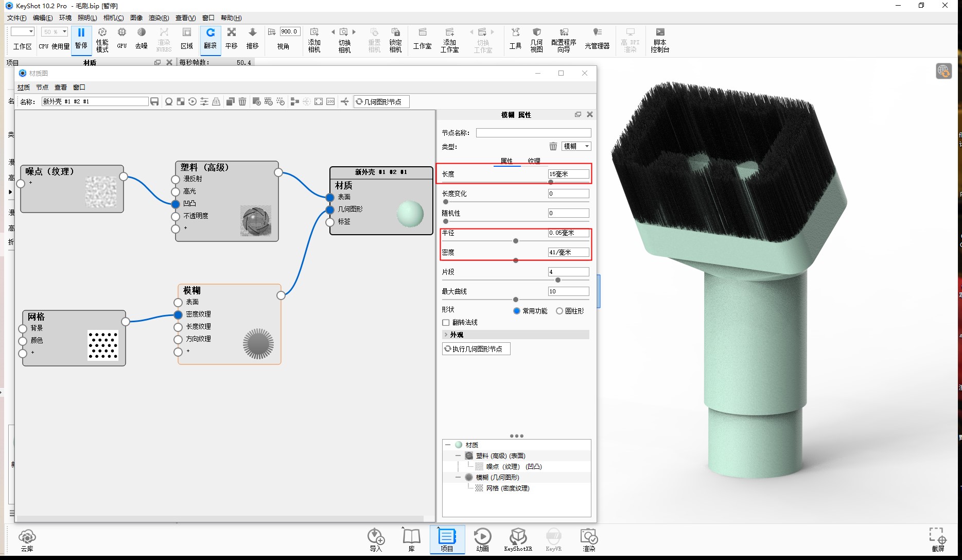This screenshot has width=962, height=560.
Task: Open the KeyShotXR wizard
Action: coord(518,540)
